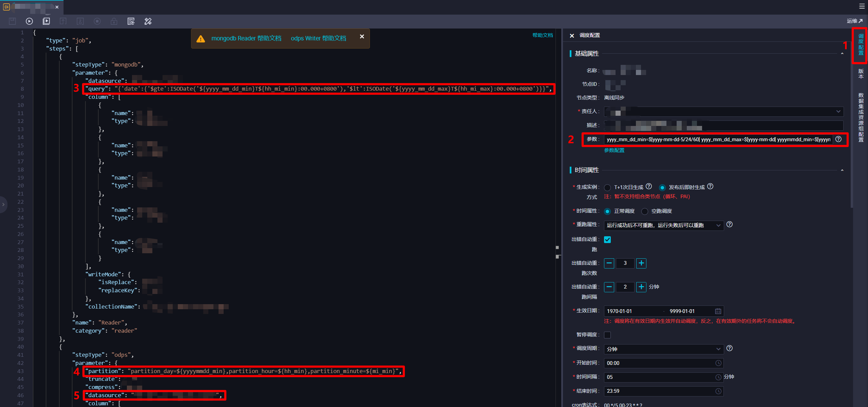Click the submit upload-arrow icon
The width and height of the screenshot is (868, 407).
(x=63, y=21)
